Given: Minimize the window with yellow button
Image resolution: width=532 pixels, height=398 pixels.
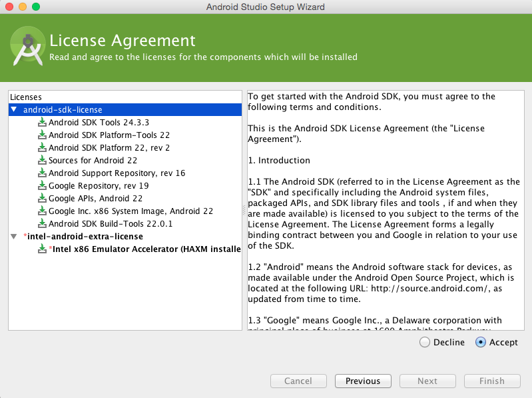Looking at the screenshot, I should (x=23, y=7).
